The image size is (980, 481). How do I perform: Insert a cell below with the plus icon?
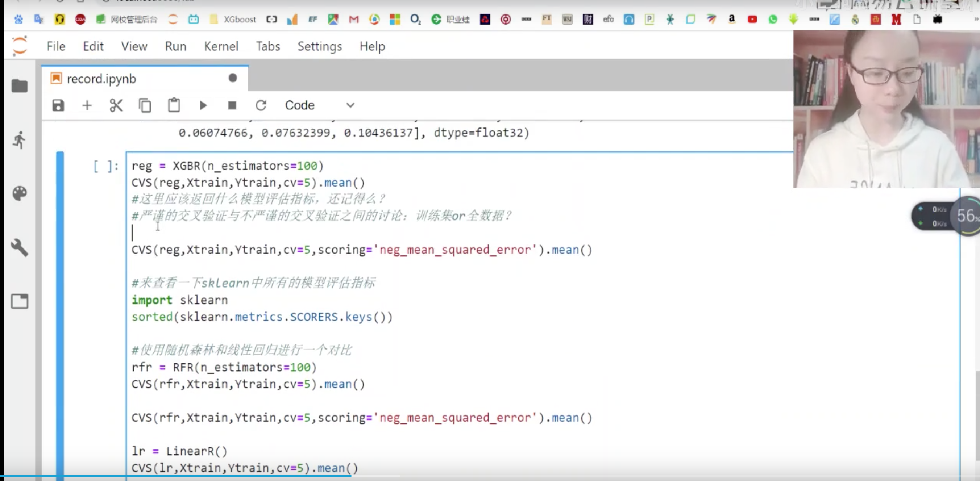[87, 105]
